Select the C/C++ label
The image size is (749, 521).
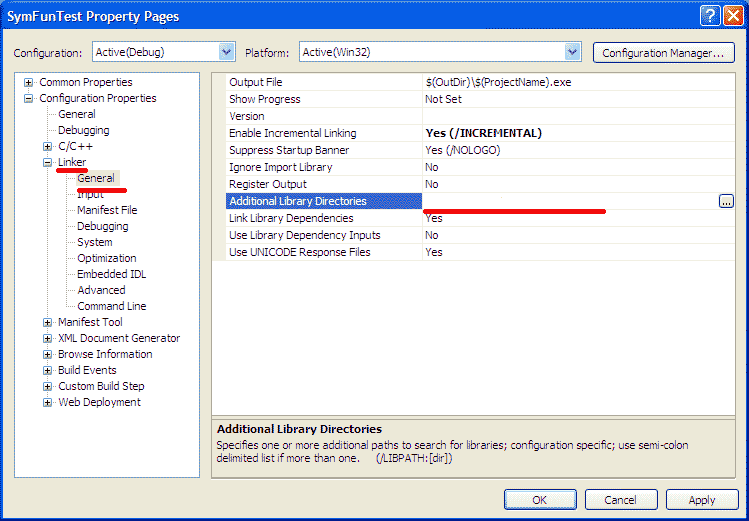tap(75, 146)
